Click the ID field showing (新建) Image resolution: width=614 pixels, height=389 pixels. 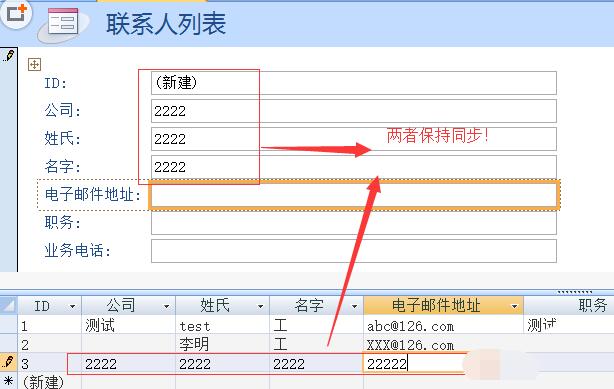click(354, 83)
